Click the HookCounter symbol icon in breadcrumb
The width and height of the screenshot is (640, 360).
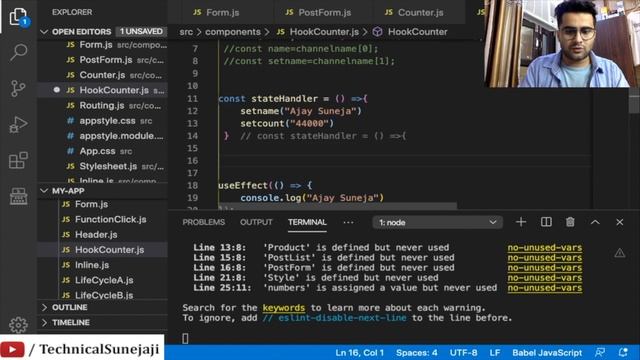[x=378, y=32]
